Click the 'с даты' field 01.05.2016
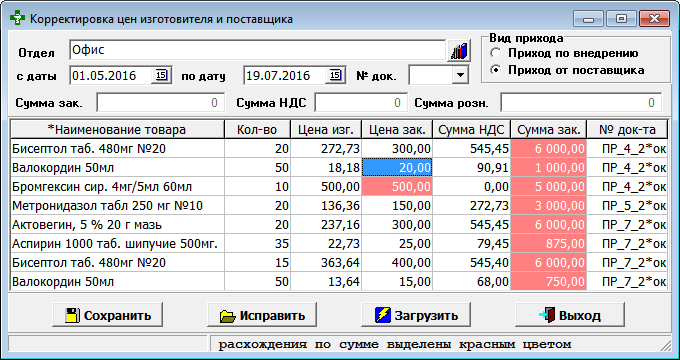The width and height of the screenshot is (680, 360). pyautogui.click(x=111, y=75)
